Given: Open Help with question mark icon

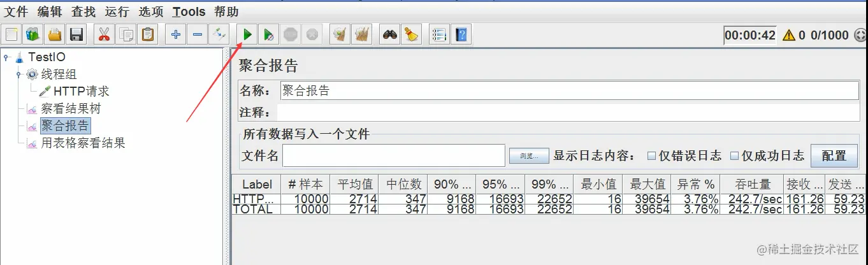Looking at the screenshot, I should 461,34.
